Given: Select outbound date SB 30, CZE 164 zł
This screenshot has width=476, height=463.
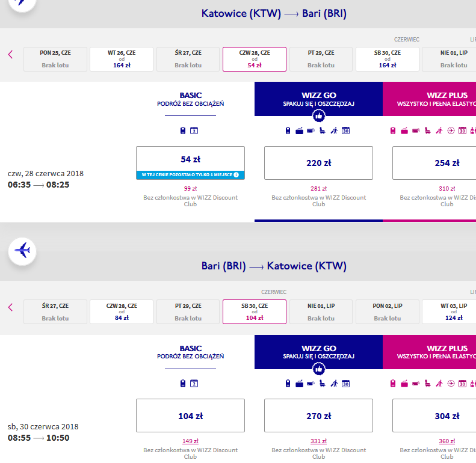Looking at the screenshot, I should [x=388, y=59].
